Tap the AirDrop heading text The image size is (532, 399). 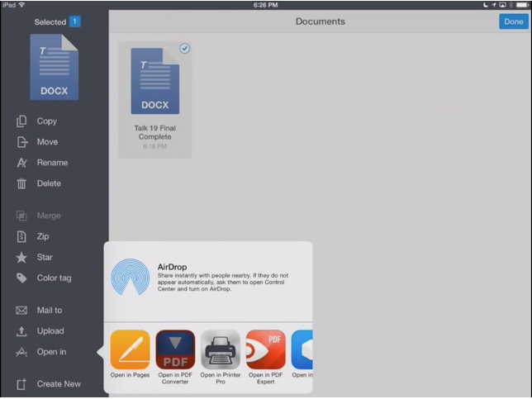point(172,267)
